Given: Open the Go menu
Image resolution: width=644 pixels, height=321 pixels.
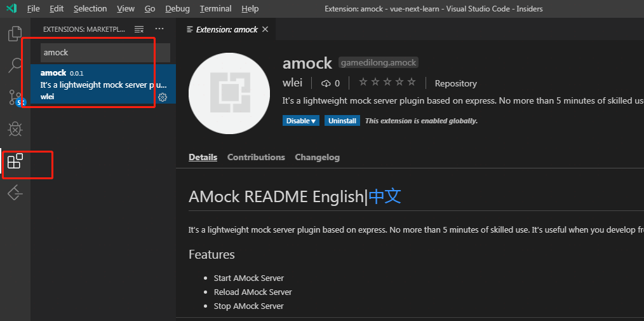Looking at the screenshot, I should 150,9.
